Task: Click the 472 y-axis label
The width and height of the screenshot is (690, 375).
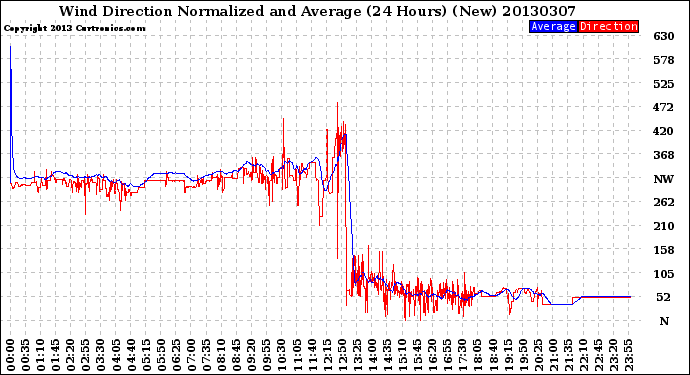Action: pyautogui.click(x=664, y=107)
